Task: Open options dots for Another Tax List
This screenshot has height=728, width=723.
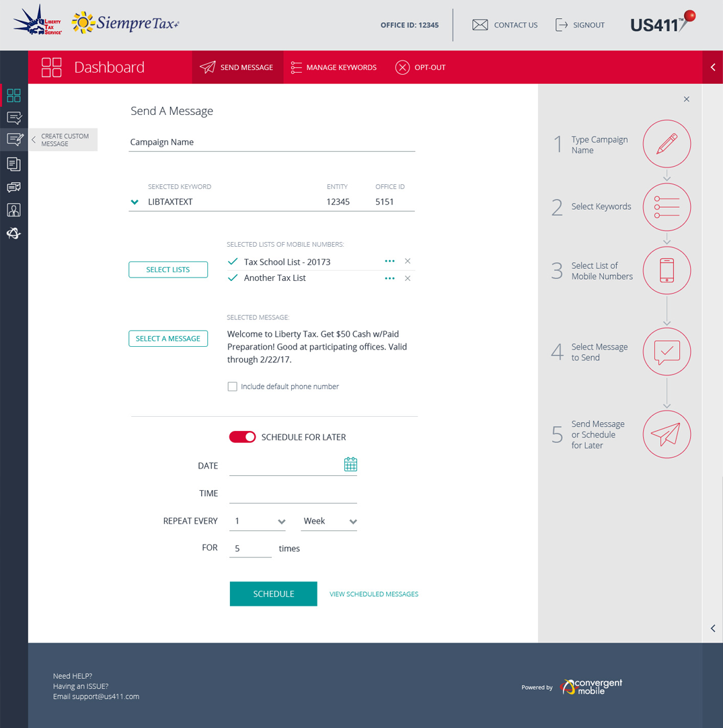Action: coord(390,278)
